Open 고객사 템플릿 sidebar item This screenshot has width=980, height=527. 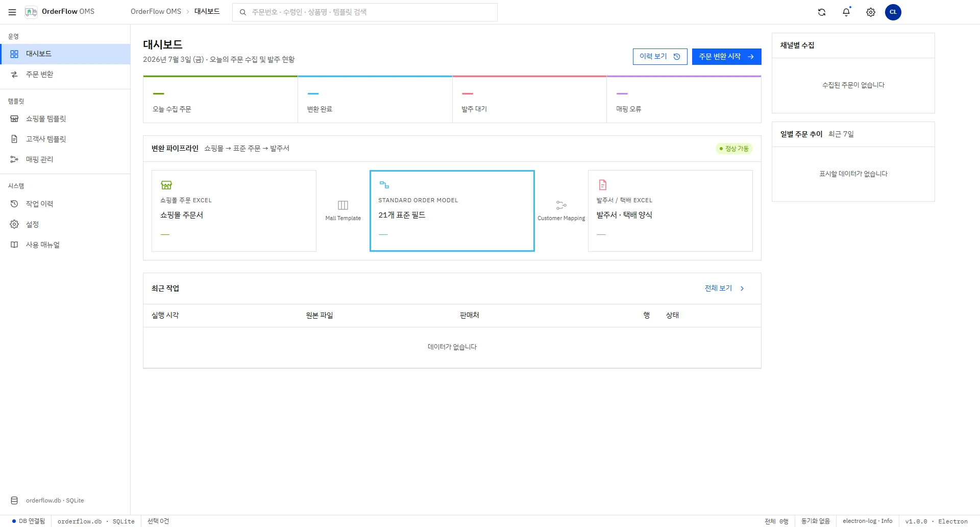65,139
